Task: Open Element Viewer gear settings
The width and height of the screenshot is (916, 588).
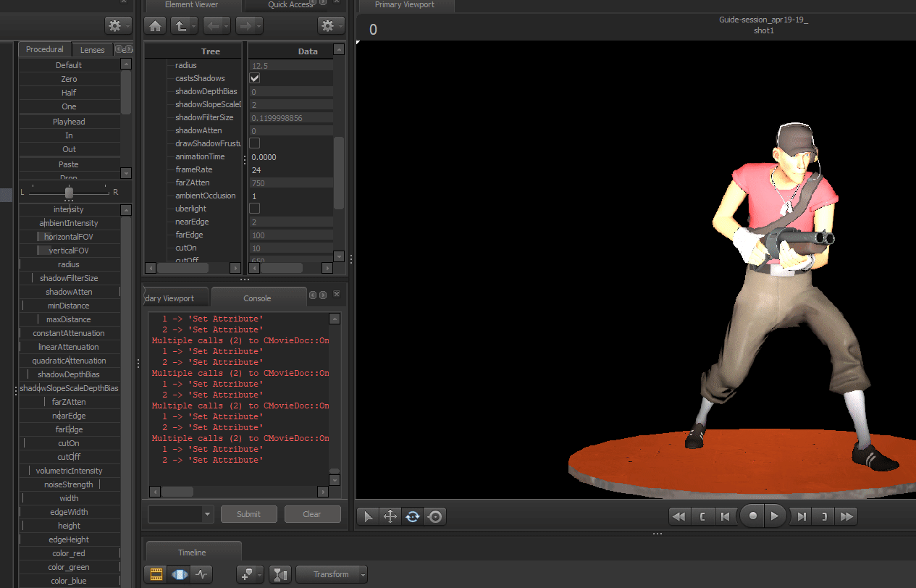Action: (x=332, y=26)
